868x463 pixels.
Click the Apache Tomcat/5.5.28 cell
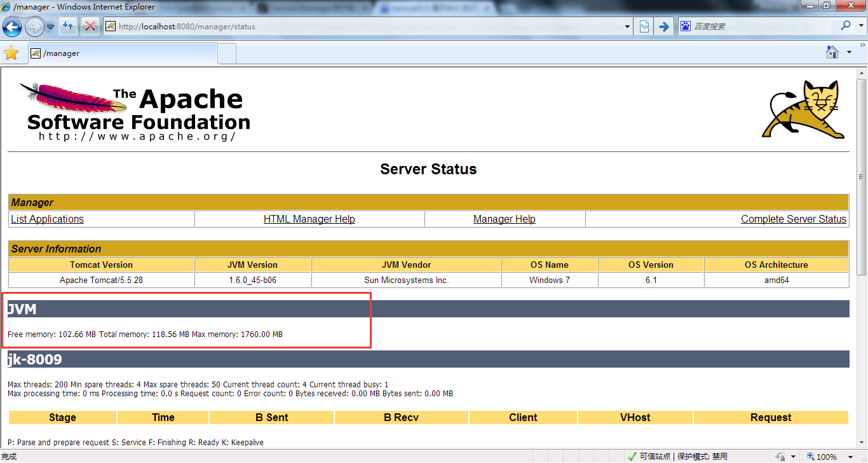coord(102,280)
